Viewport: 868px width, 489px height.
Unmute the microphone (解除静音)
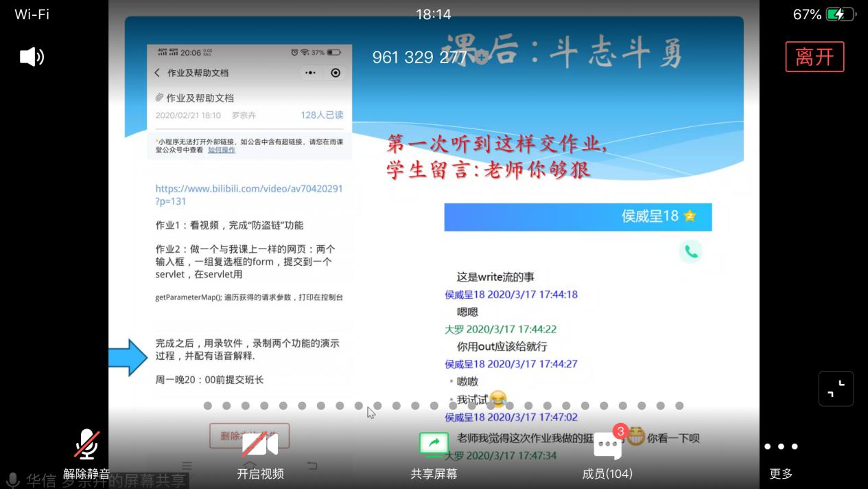coord(86,452)
